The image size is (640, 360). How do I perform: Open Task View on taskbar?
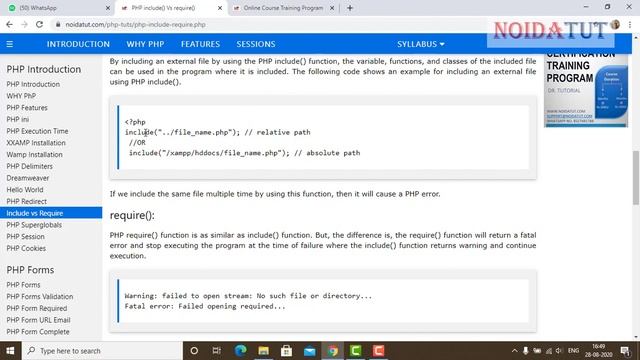click(x=216, y=351)
